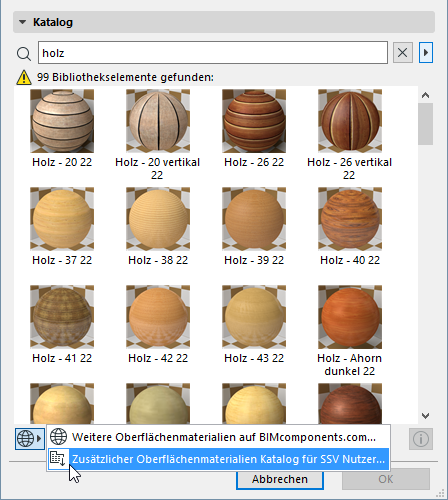
Task: Click the 'Holz - 42 22' label
Action: [158, 358]
